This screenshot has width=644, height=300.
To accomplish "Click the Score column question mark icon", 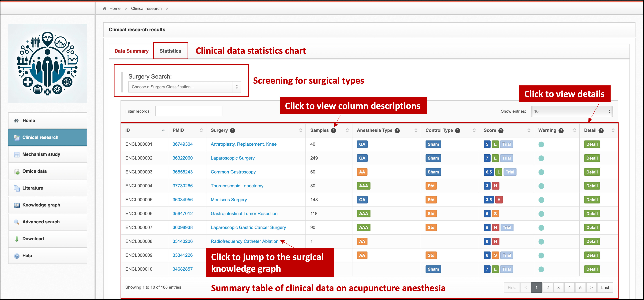I will click(x=501, y=130).
